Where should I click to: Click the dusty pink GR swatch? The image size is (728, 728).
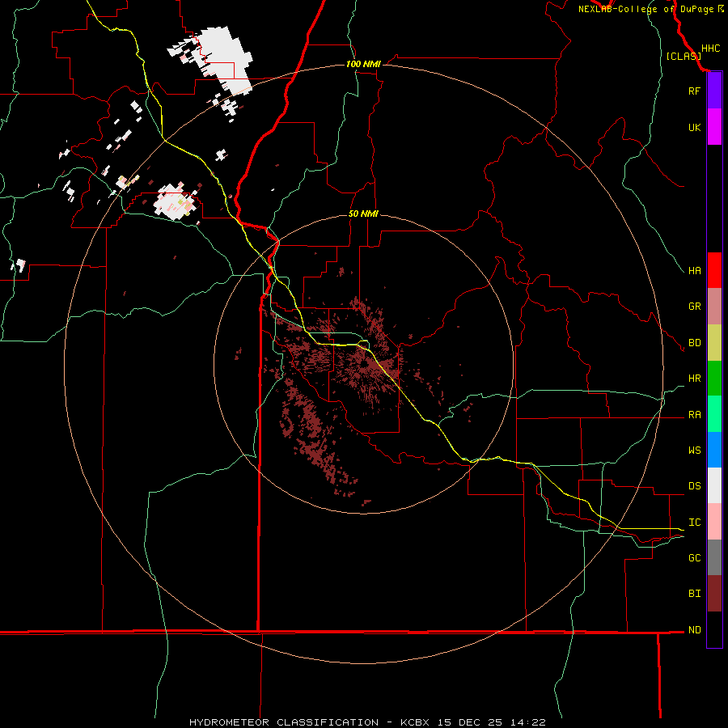click(714, 307)
